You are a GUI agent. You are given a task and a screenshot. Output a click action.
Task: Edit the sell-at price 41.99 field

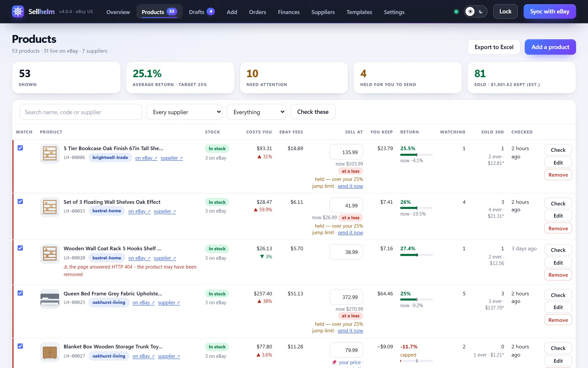pyautogui.click(x=346, y=205)
